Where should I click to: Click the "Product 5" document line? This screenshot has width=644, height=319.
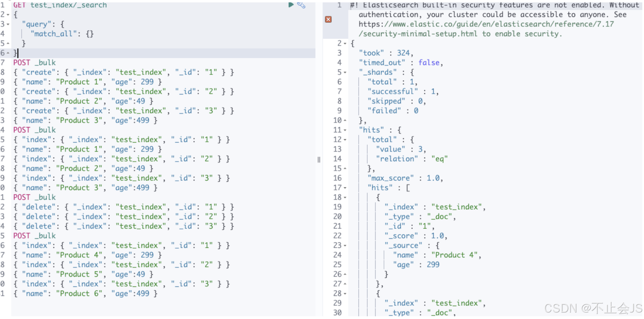[83, 274]
